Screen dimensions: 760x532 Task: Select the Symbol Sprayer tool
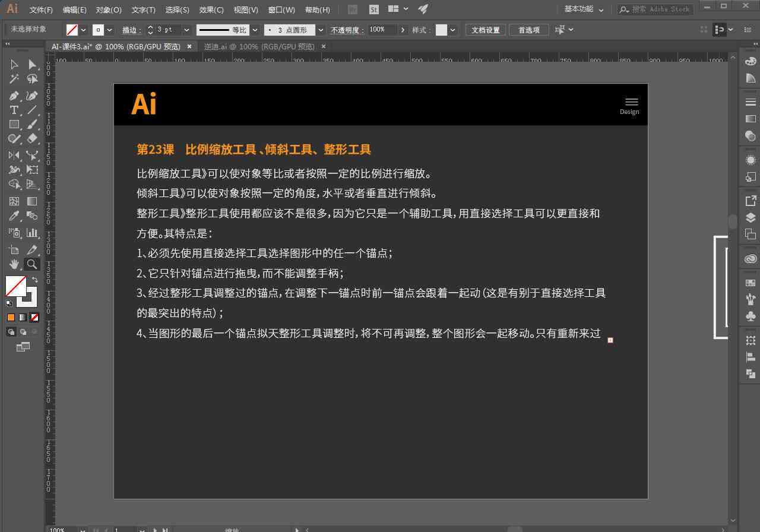(x=14, y=233)
